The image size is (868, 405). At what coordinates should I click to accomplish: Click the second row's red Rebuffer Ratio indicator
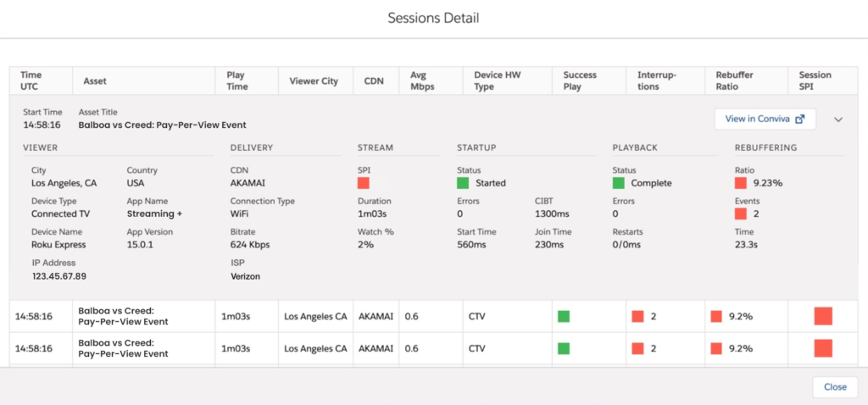click(716, 348)
